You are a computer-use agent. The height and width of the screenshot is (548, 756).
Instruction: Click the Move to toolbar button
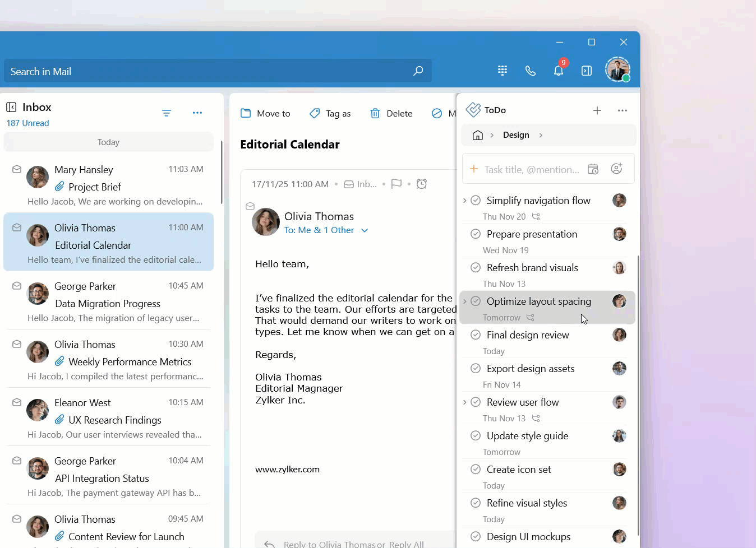(x=265, y=113)
